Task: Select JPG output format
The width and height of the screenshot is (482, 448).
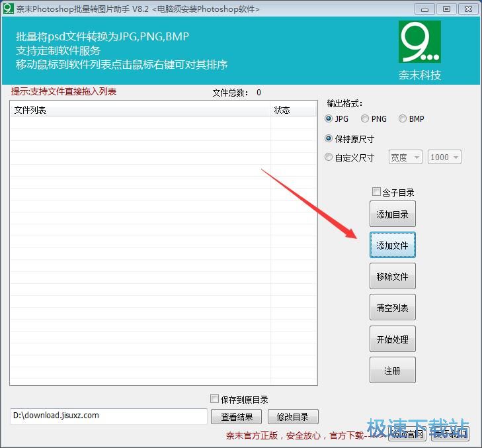Action: click(329, 119)
